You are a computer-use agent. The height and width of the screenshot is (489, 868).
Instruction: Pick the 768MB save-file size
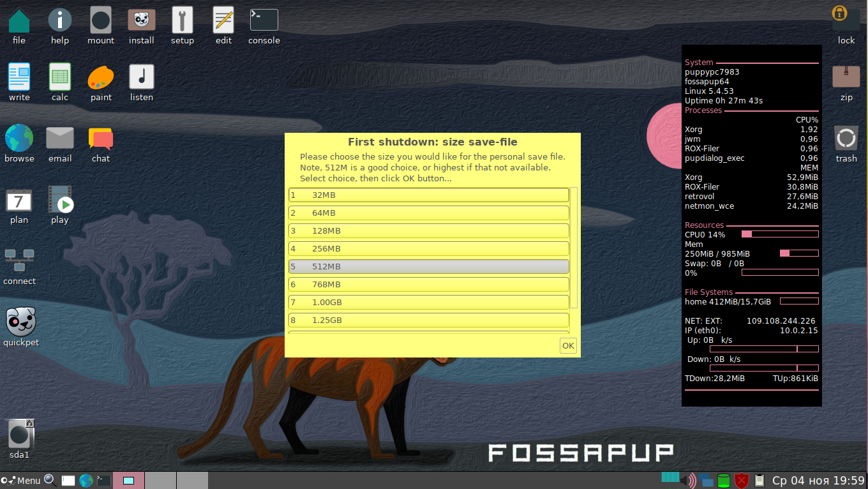click(428, 284)
